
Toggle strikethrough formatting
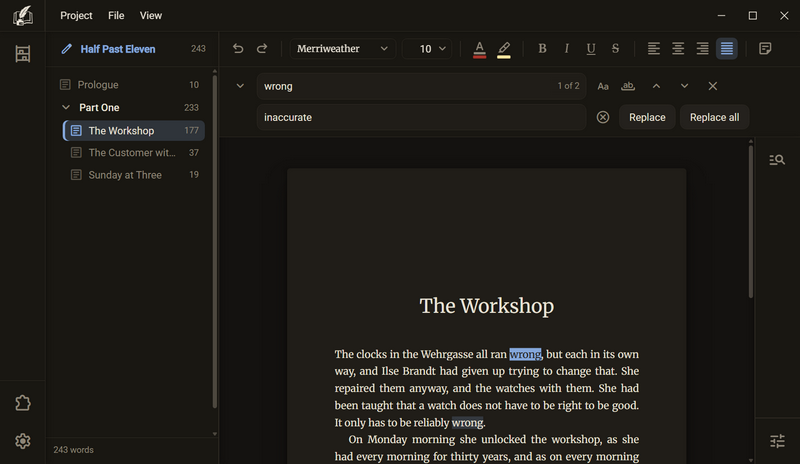(615, 48)
